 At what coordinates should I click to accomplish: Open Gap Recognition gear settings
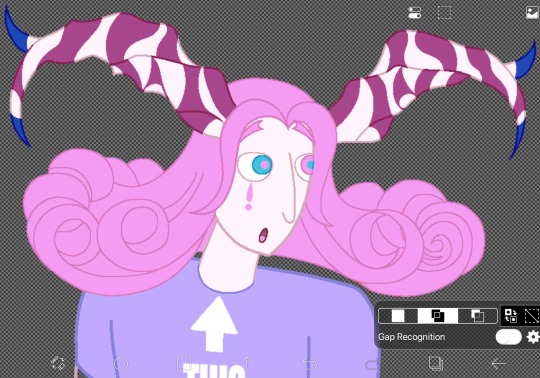point(533,337)
